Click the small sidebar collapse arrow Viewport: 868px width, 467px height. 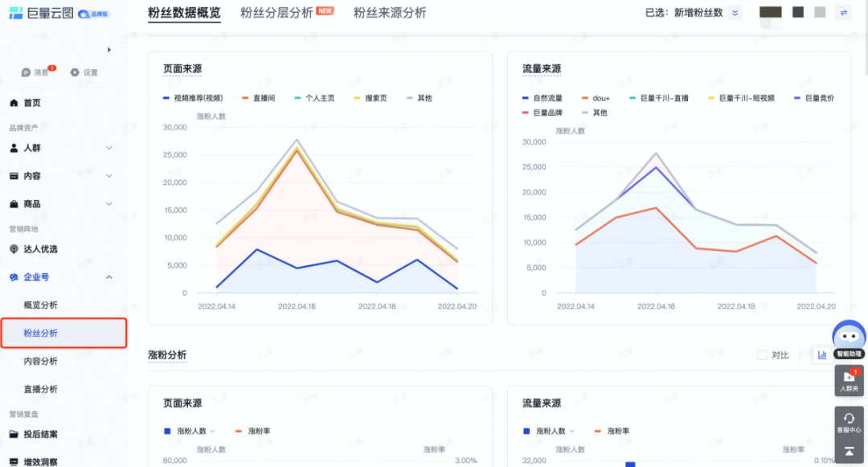pyautogui.click(x=109, y=50)
